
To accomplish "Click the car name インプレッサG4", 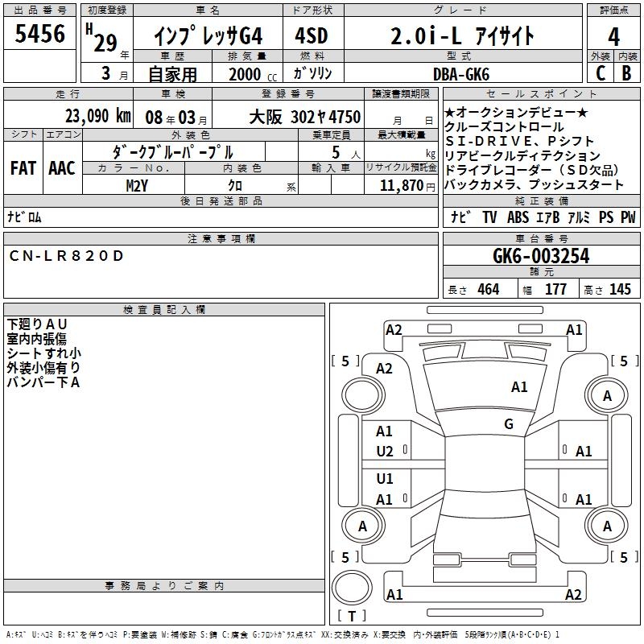I will (208, 35).
